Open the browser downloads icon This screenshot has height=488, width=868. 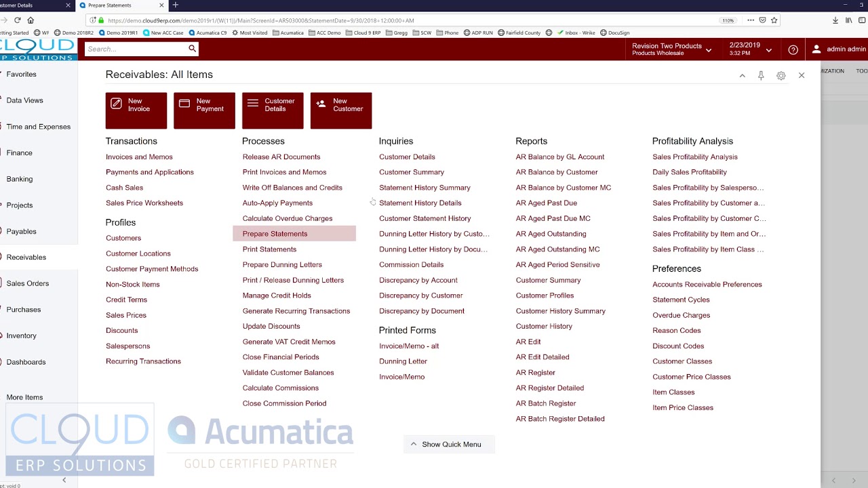[835, 20]
